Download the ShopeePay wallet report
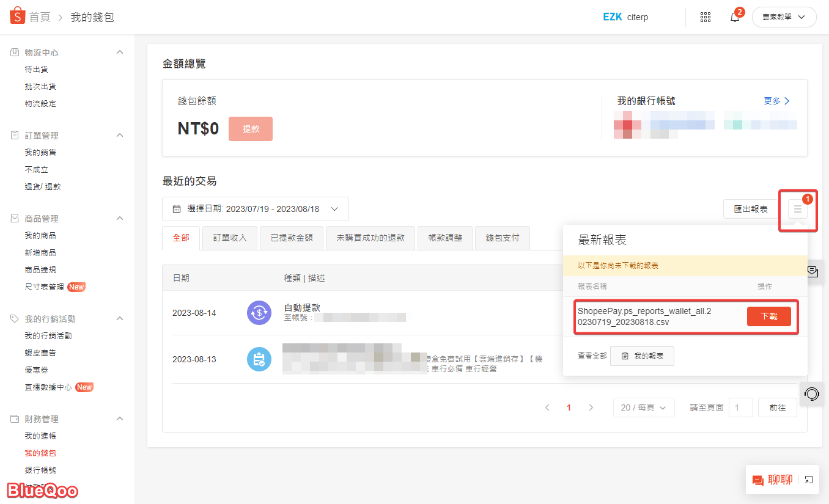Screen dimensions: 829x504 click(x=768, y=316)
